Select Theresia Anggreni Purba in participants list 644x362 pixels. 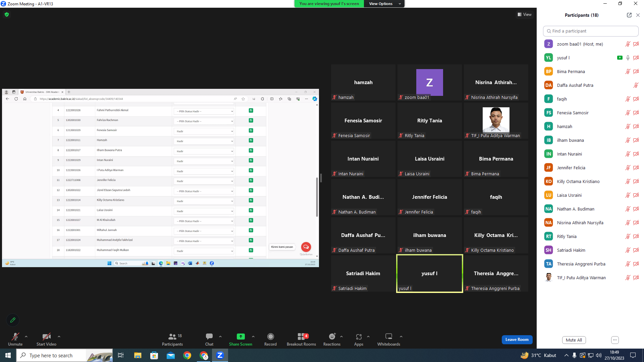click(x=591, y=264)
